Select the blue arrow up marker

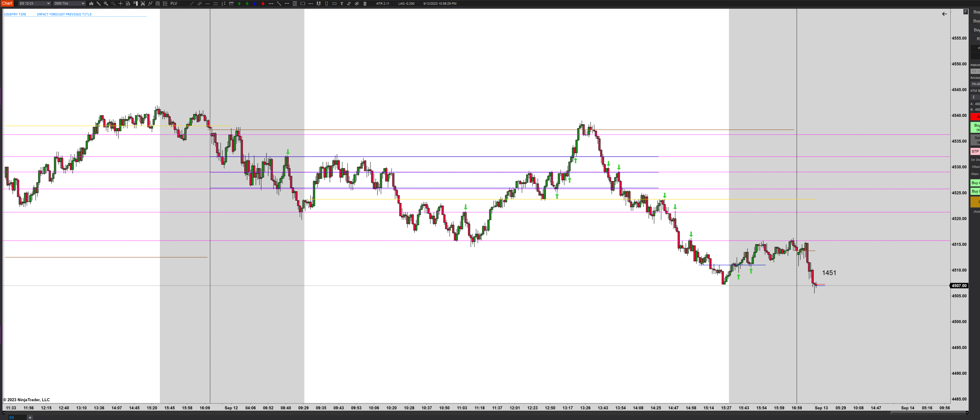pyautogui.click(x=255, y=3)
